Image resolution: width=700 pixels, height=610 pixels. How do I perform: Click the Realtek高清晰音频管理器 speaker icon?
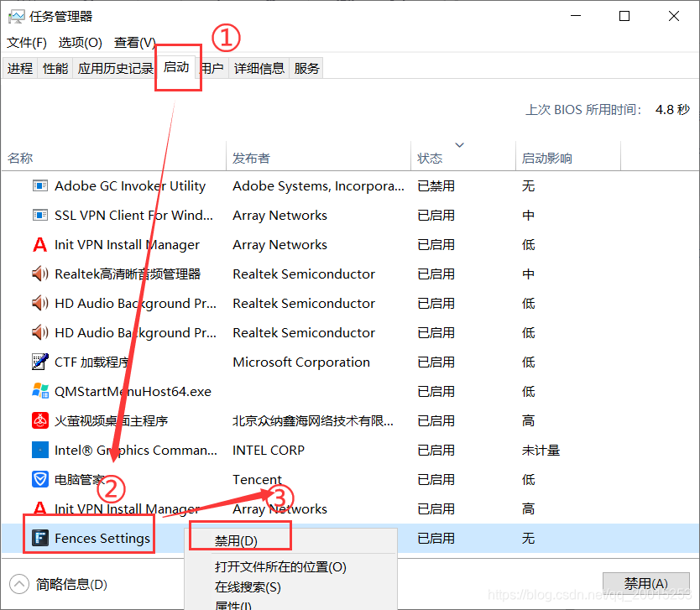point(40,274)
